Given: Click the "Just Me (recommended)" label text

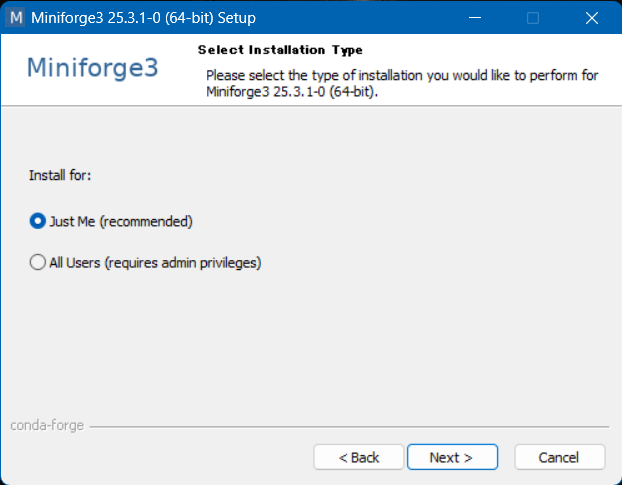Looking at the screenshot, I should point(120,221).
